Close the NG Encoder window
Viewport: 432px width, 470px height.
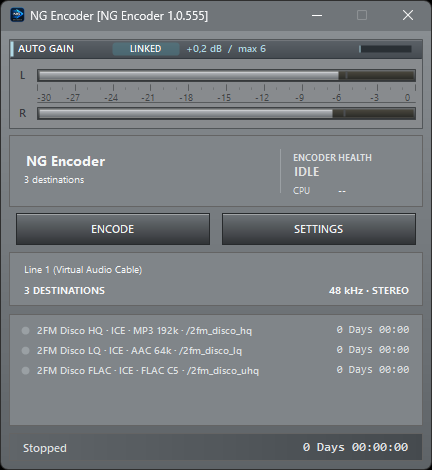click(x=408, y=15)
